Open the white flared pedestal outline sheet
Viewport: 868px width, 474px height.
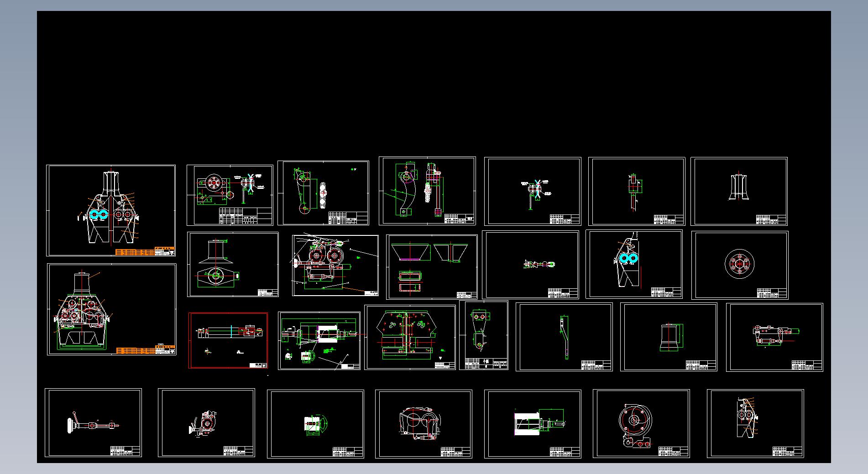click(x=739, y=191)
